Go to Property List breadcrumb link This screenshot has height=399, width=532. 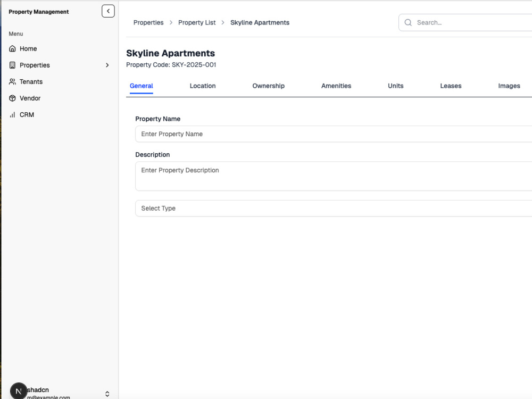pyautogui.click(x=197, y=22)
